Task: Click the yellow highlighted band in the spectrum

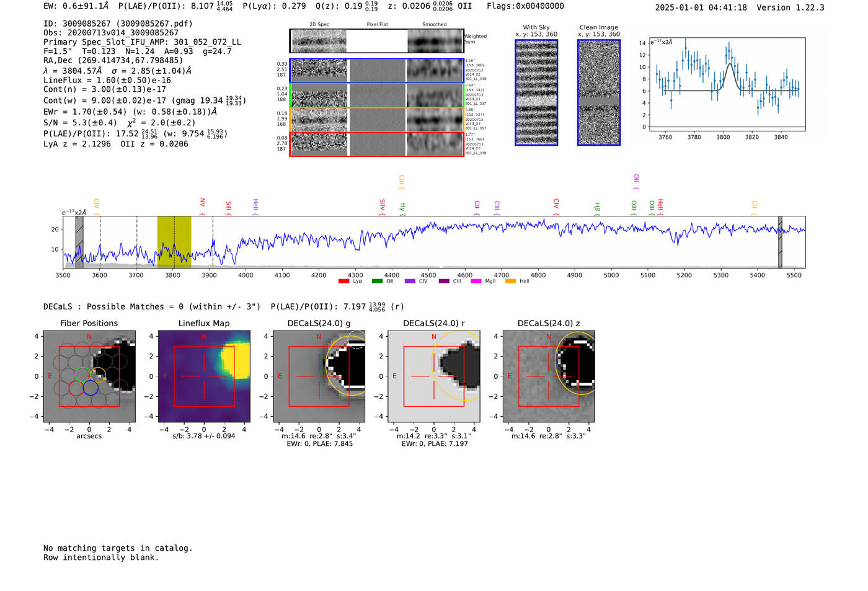Action: (174, 242)
